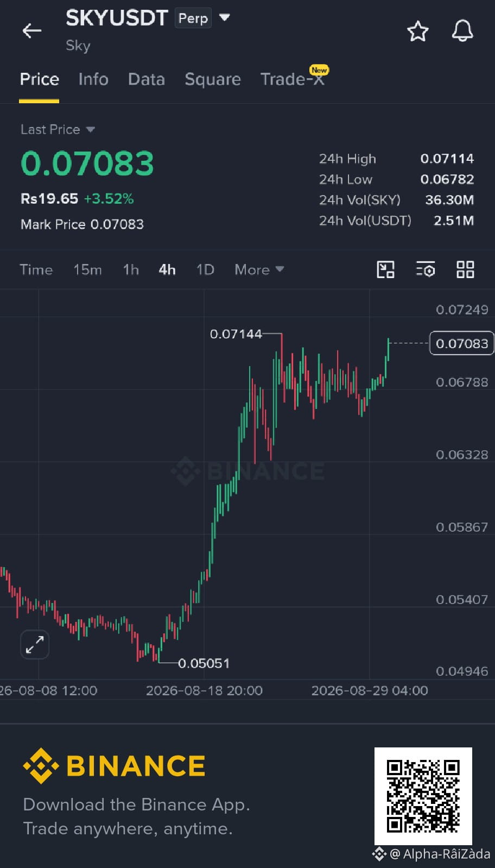Switch to the Price tab

pos(39,79)
